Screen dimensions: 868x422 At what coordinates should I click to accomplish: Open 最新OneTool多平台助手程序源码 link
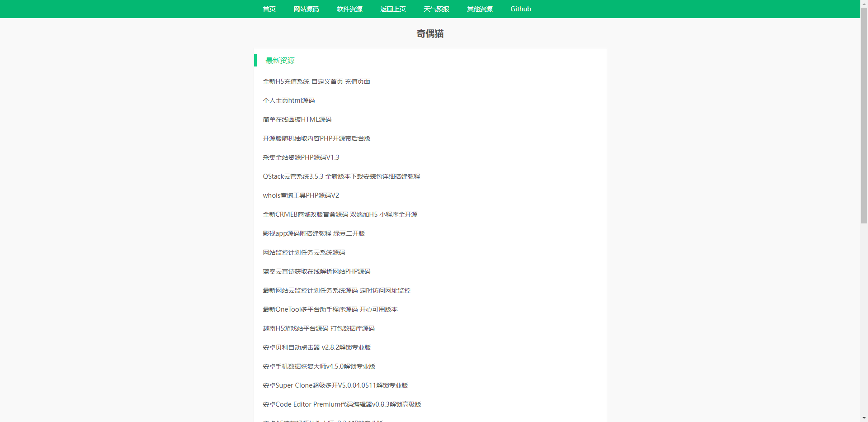click(330, 309)
